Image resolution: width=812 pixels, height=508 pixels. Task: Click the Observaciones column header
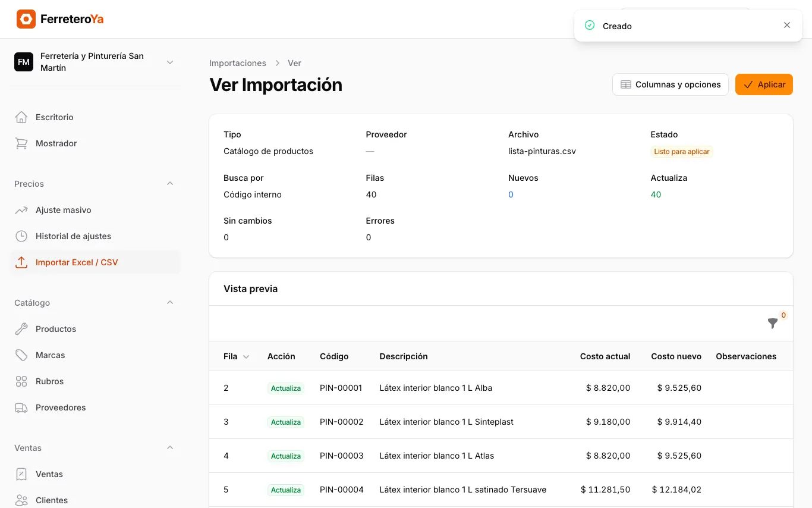746,356
